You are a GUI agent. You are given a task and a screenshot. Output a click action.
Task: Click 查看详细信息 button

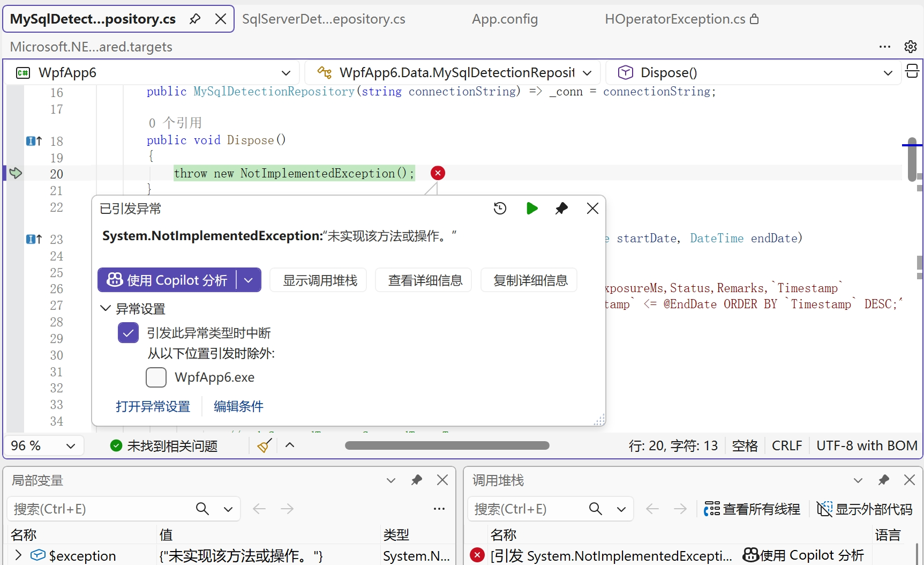coord(425,280)
